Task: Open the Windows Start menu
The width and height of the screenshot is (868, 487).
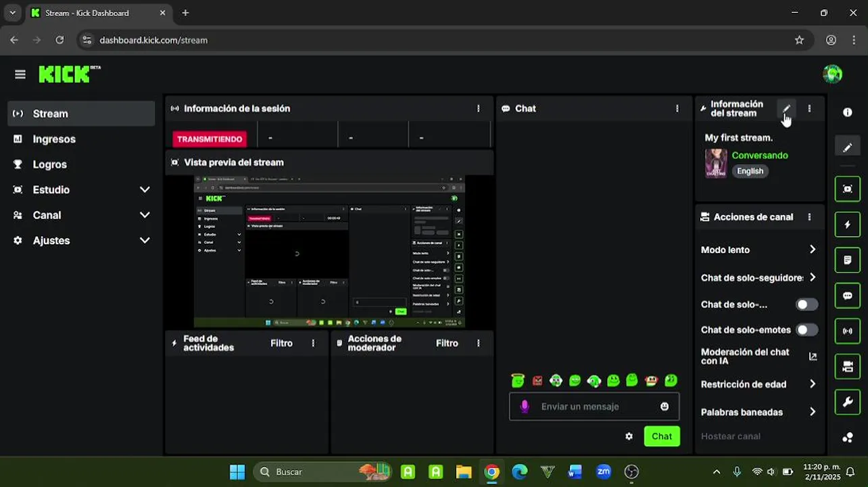Action: 237,472
